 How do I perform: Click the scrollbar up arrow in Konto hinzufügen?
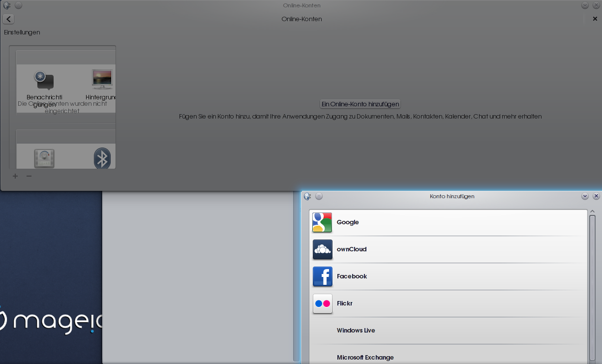point(593,212)
